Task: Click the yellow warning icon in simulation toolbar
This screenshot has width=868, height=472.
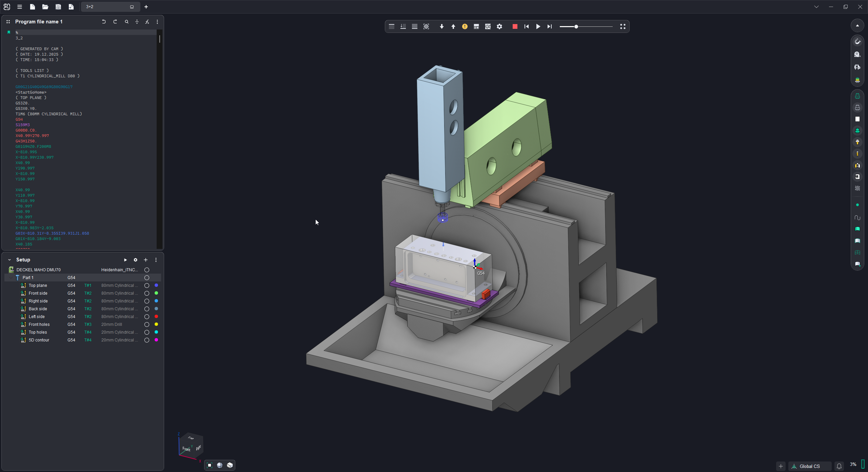Action: (x=465, y=26)
